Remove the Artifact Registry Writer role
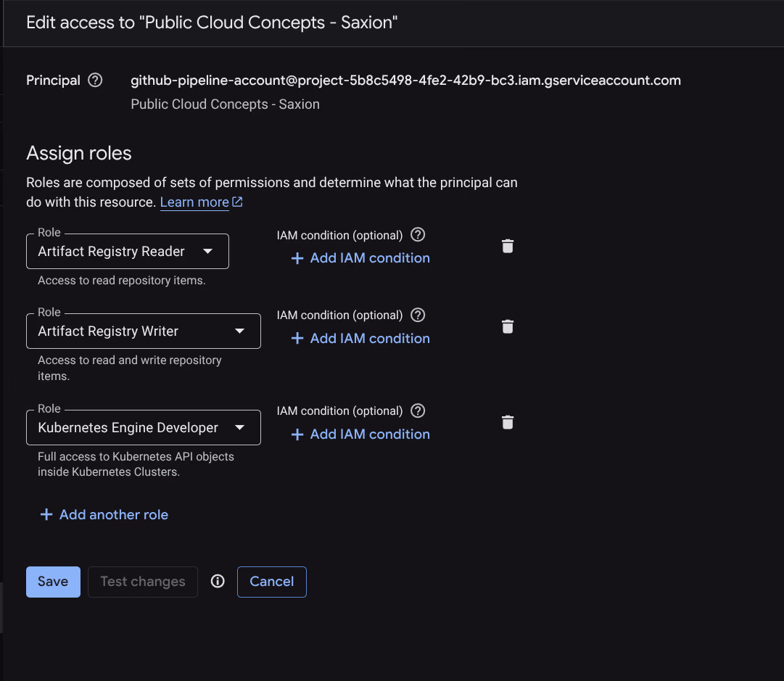Viewport: 784px width, 681px height. pyautogui.click(x=507, y=326)
